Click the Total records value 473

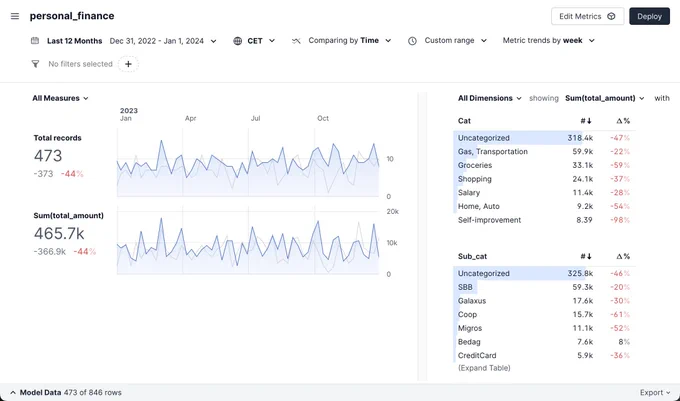tap(48, 156)
